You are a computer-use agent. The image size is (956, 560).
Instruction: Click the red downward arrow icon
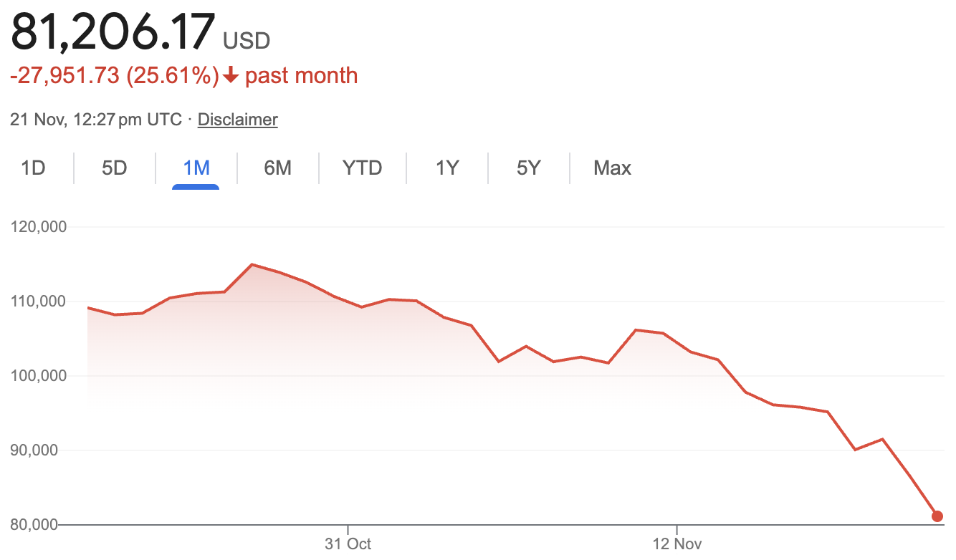click(229, 74)
